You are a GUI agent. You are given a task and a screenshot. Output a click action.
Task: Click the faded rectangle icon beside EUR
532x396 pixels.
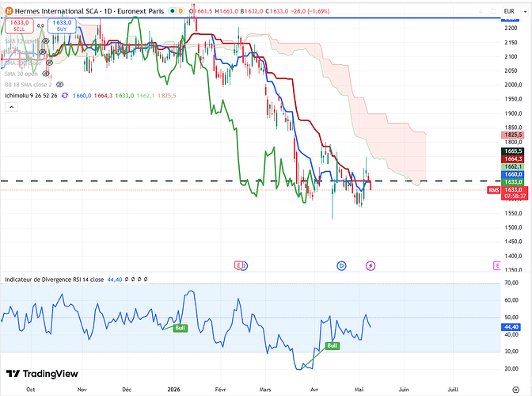(494, 11)
